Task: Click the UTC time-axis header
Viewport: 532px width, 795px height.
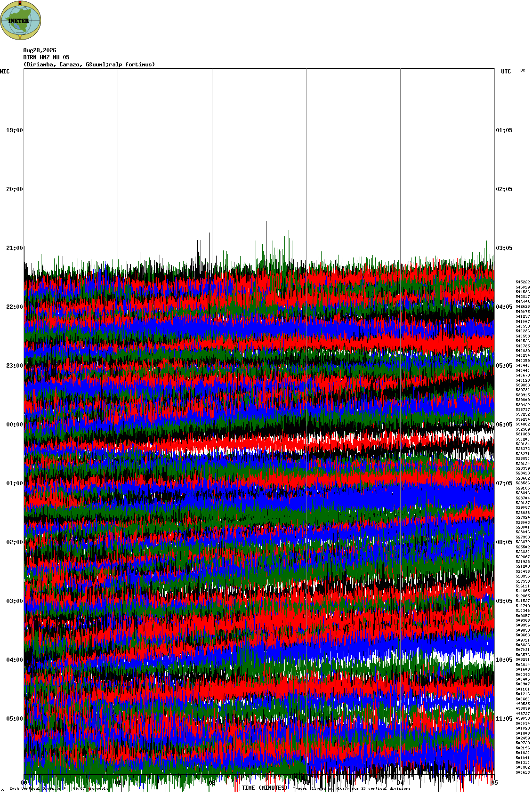Action: click(x=506, y=72)
